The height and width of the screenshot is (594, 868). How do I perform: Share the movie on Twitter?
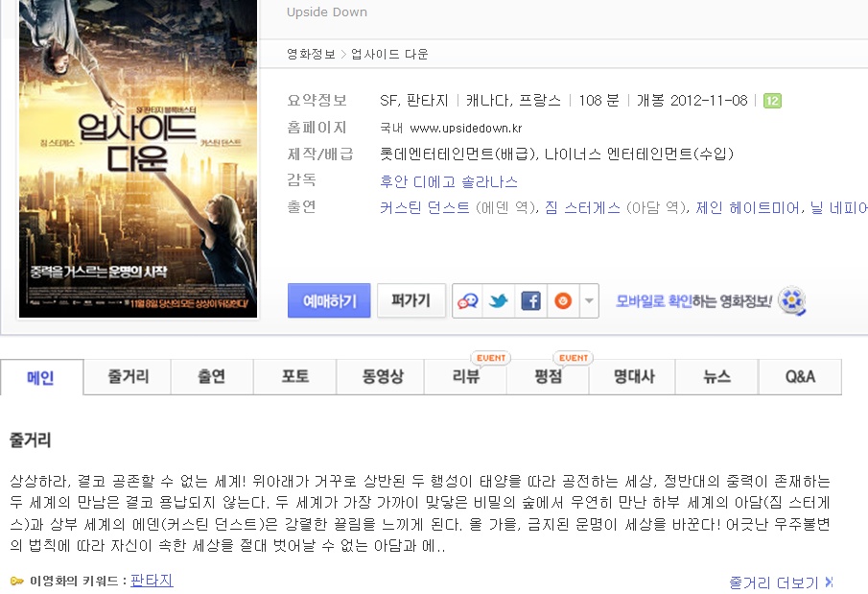tap(499, 301)
